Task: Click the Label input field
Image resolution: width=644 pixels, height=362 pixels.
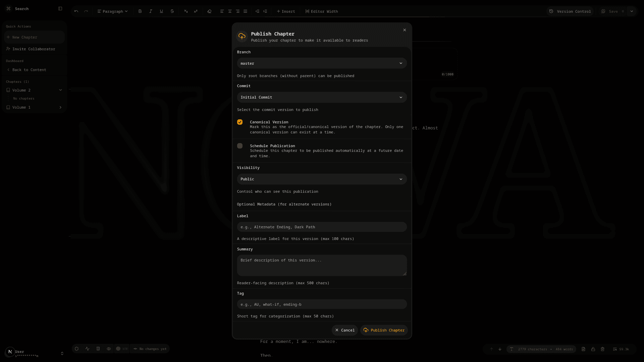Action: tap(322, 227)
